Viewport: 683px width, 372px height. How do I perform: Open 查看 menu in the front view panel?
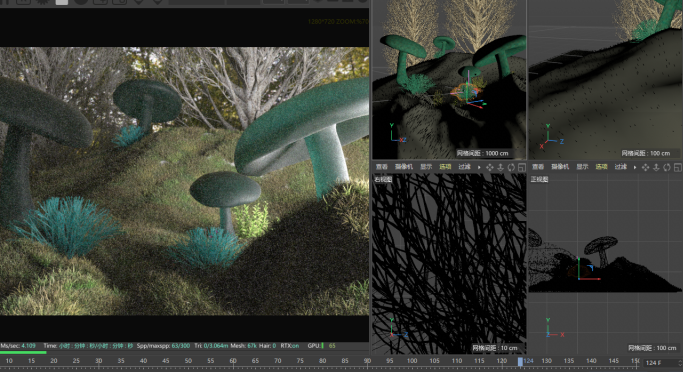point(538,167)
